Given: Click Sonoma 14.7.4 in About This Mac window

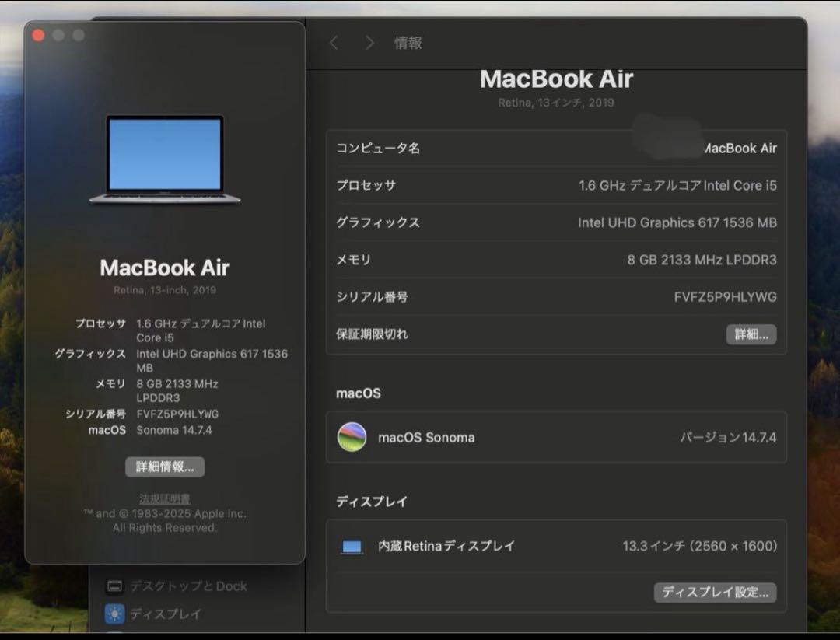Looking at the screenshot, I should click(x=174, y=430).
